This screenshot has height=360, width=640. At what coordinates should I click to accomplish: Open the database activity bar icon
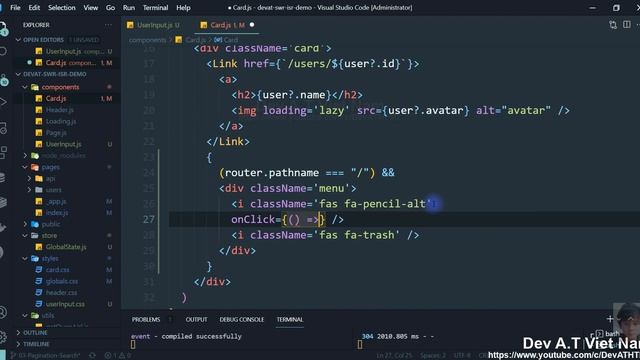[3, 177]
